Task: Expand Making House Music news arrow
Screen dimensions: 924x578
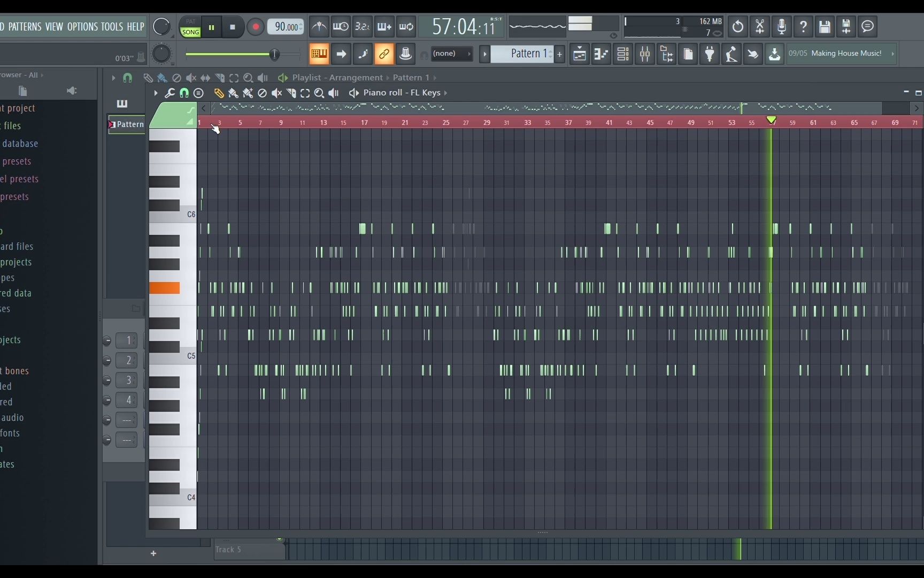Action: pos(892,54)
